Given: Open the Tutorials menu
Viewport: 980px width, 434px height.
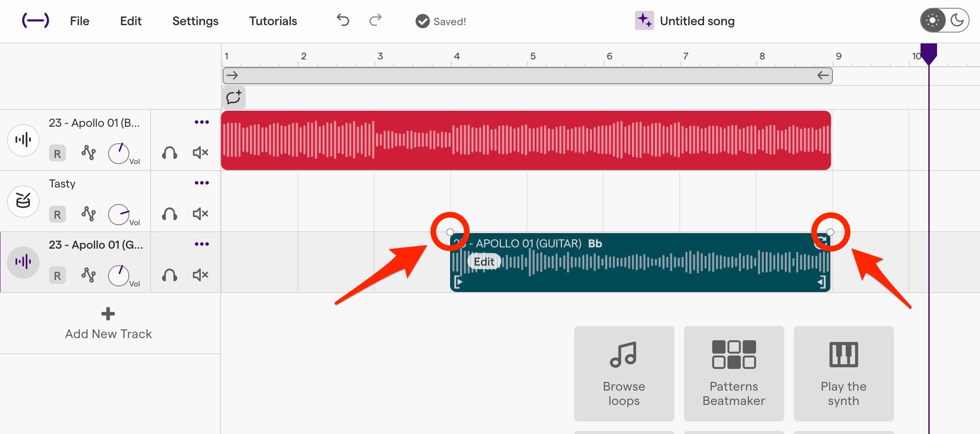Looking at the screenshot, I should click(x=273, y=21).
